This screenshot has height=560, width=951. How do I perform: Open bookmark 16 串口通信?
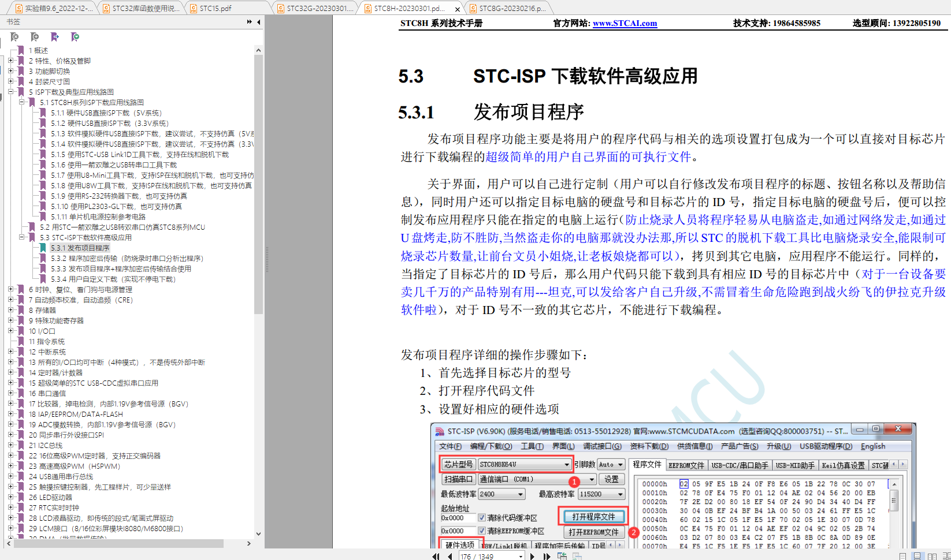[47, 393]
